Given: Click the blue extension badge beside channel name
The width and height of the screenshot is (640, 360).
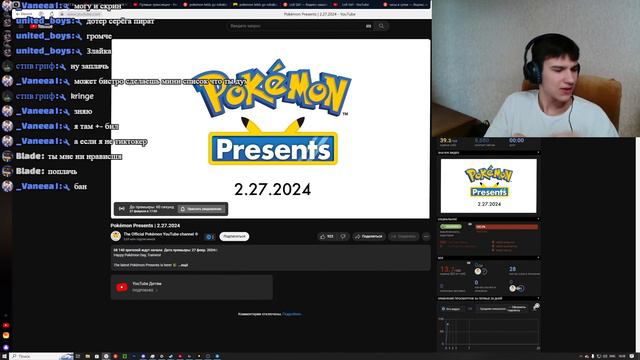Looking at the screenshot, I should click(210, 237).
